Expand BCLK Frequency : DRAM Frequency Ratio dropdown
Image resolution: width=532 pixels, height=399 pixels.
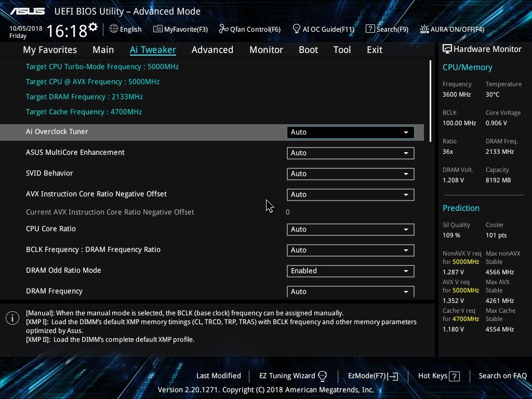coord(351,250)
